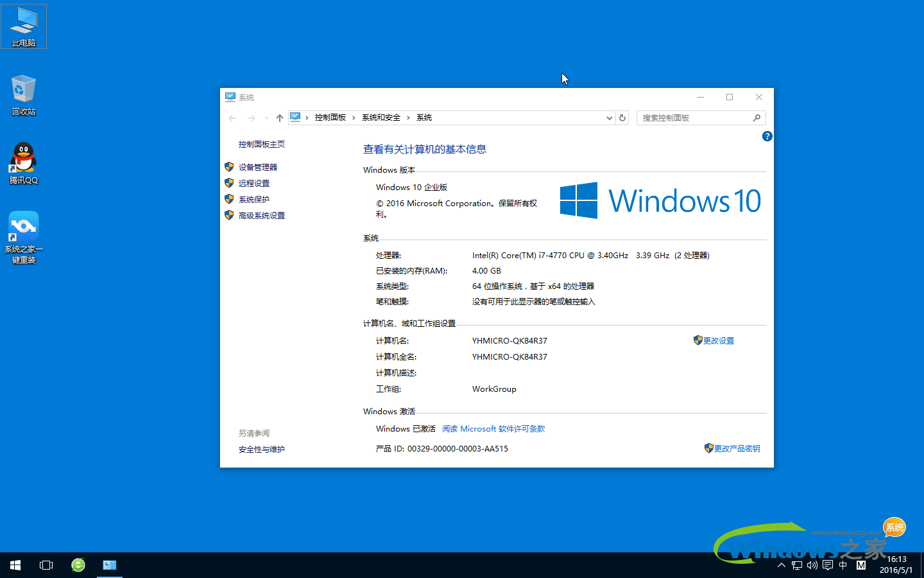Navigate to 系统和安全 in the breadcrumb

point(380,118)
